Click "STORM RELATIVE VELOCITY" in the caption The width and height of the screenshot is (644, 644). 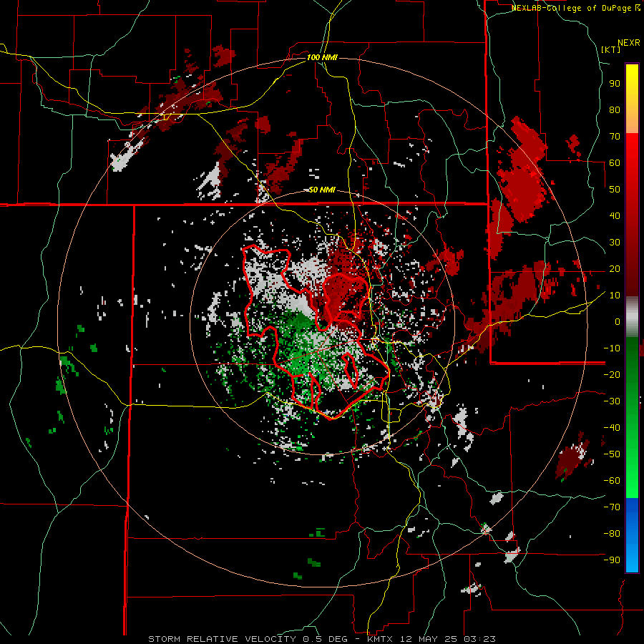coord(222,639)
